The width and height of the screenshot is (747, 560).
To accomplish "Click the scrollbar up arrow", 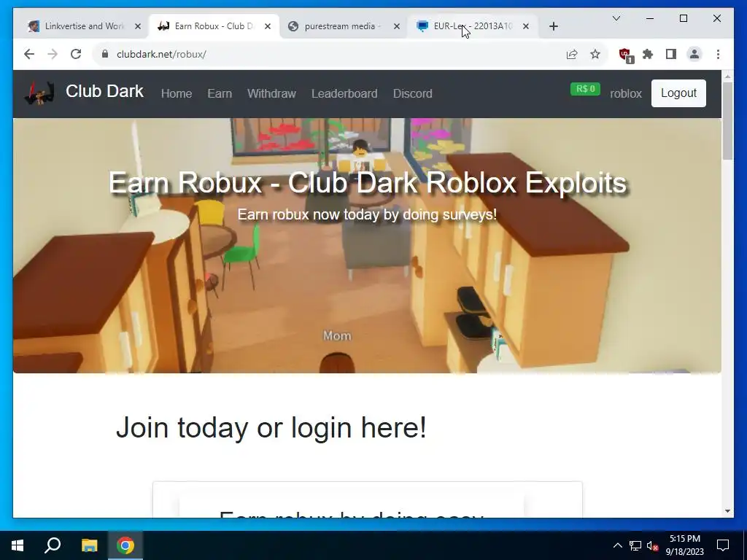I will tap(727, 77).
